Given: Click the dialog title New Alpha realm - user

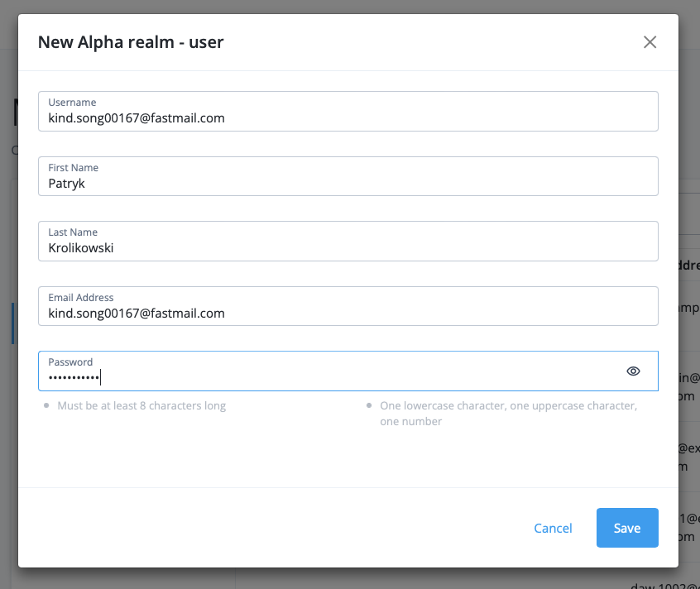Looking at the screenshot, I should pos(131,42).
